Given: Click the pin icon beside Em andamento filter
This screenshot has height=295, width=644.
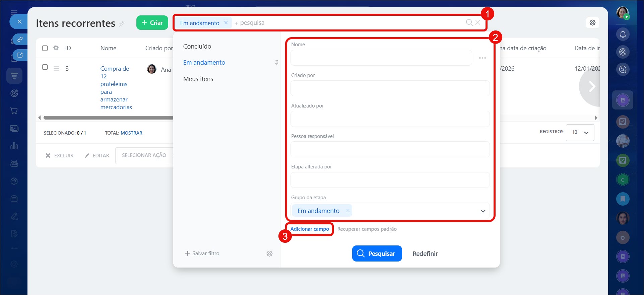Looking at the screenshot, I should pos(276,63).
